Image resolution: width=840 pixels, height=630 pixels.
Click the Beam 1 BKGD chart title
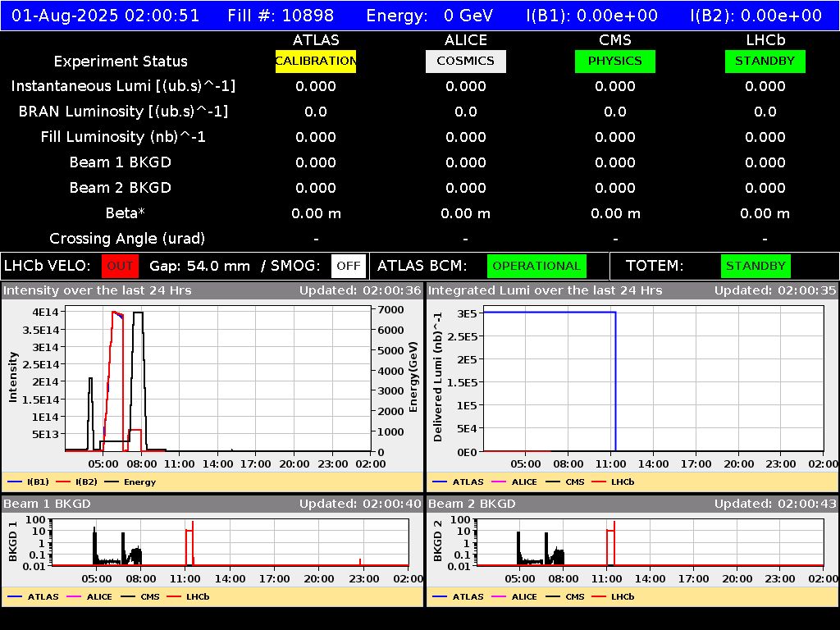(47, 504)
